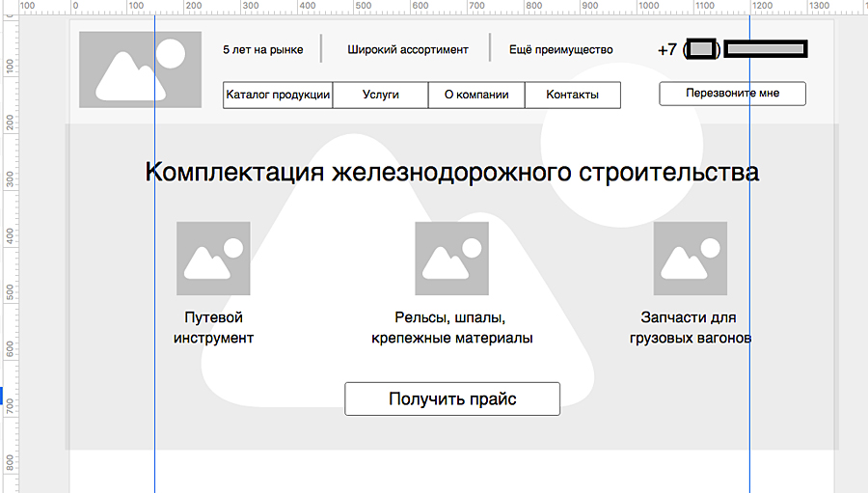Select the Контакты menu item
Screen dimensions: 868x493
(572, 95)
